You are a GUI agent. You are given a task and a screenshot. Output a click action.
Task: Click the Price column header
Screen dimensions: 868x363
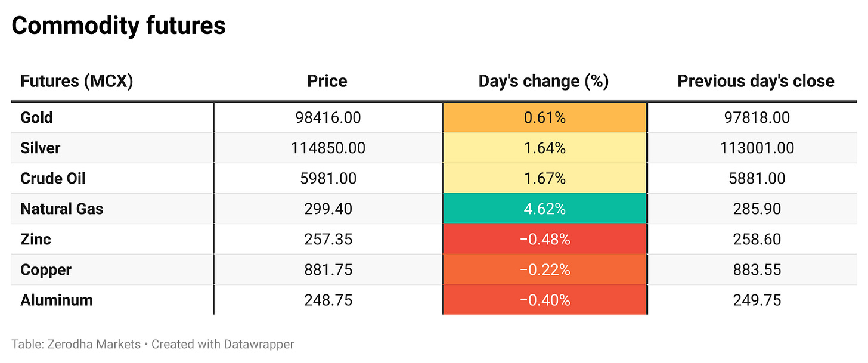327,81
